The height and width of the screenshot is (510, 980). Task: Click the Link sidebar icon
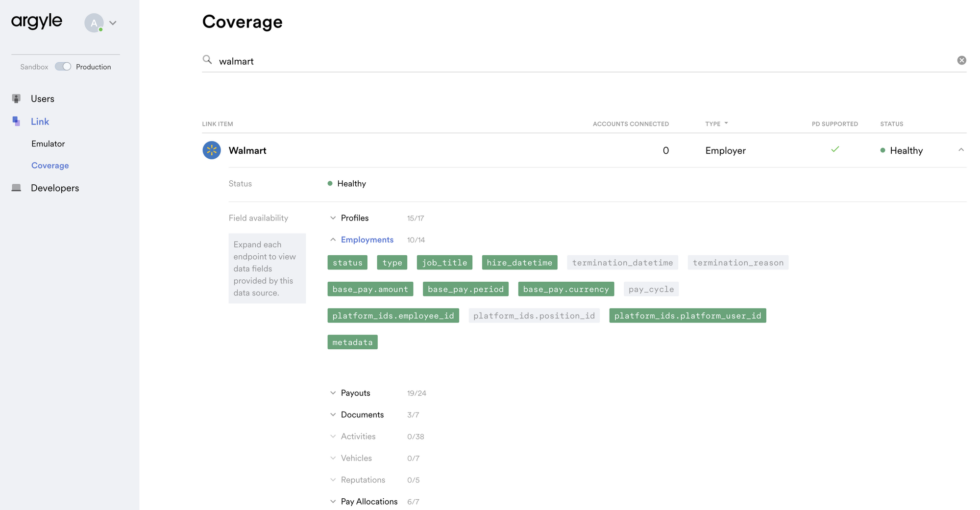click(16, 121)
